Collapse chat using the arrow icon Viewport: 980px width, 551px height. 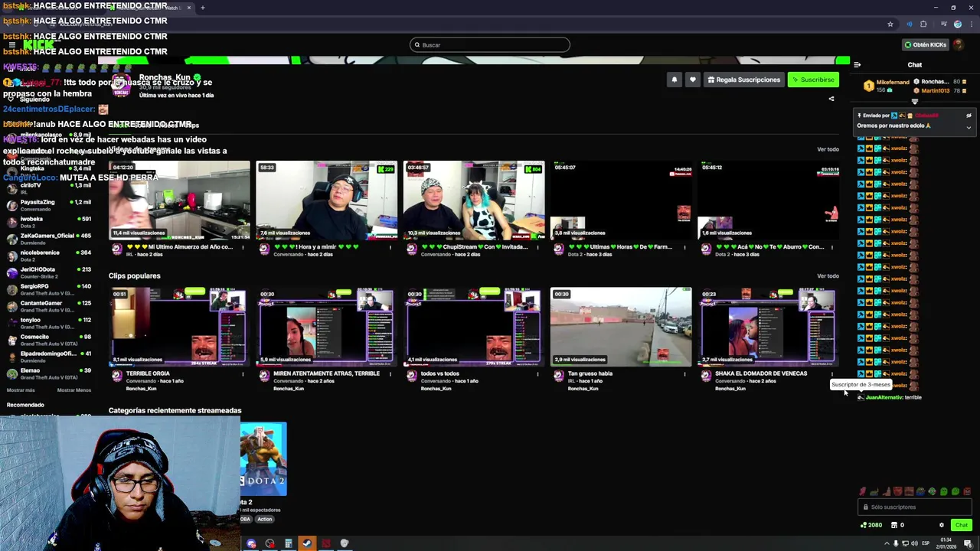[857, 65]
